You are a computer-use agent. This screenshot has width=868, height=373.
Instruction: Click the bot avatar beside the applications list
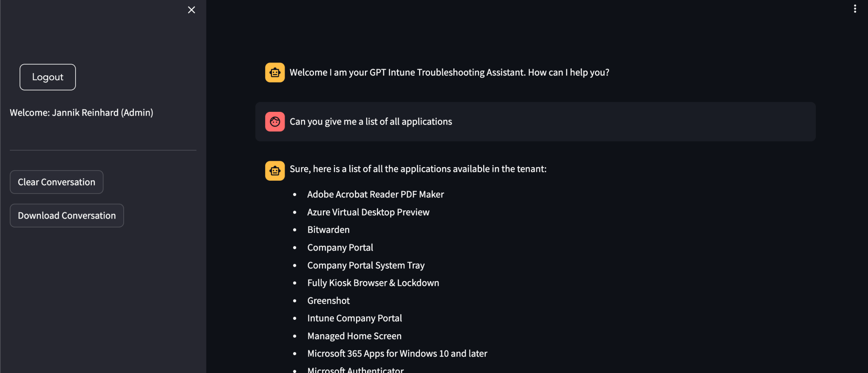[275, 171]
